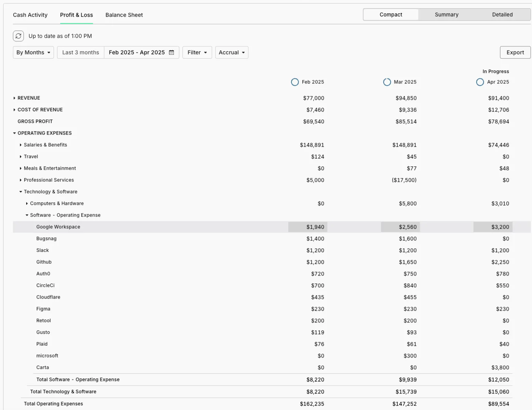Click the Feb 2025 status circle
Screen dimensions: 532x410
pos(295,82)
